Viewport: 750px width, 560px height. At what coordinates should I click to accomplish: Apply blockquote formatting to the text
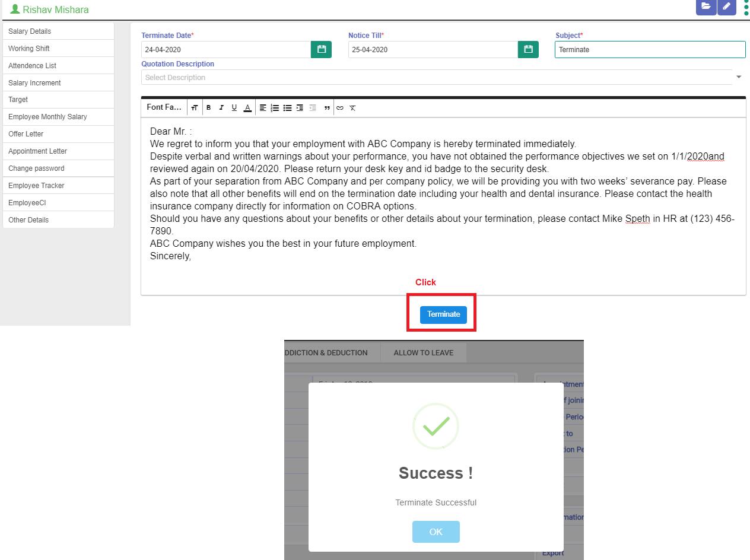tap(327, 107)
